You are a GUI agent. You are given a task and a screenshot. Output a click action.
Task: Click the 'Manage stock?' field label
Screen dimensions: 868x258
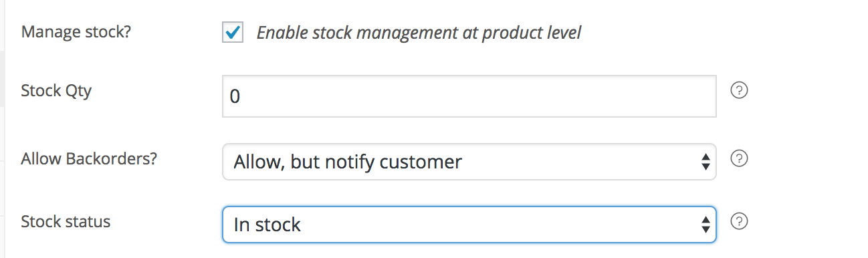coord(76,32)
